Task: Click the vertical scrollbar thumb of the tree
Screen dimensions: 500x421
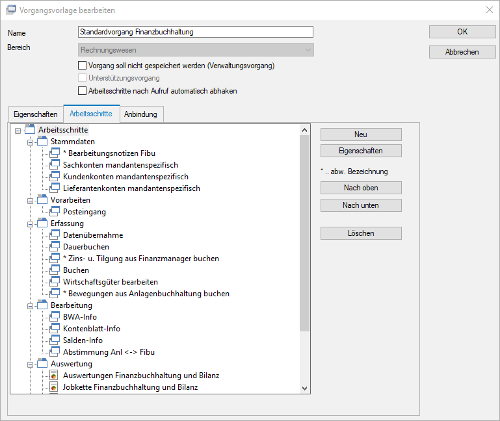Action: point(304,233)
